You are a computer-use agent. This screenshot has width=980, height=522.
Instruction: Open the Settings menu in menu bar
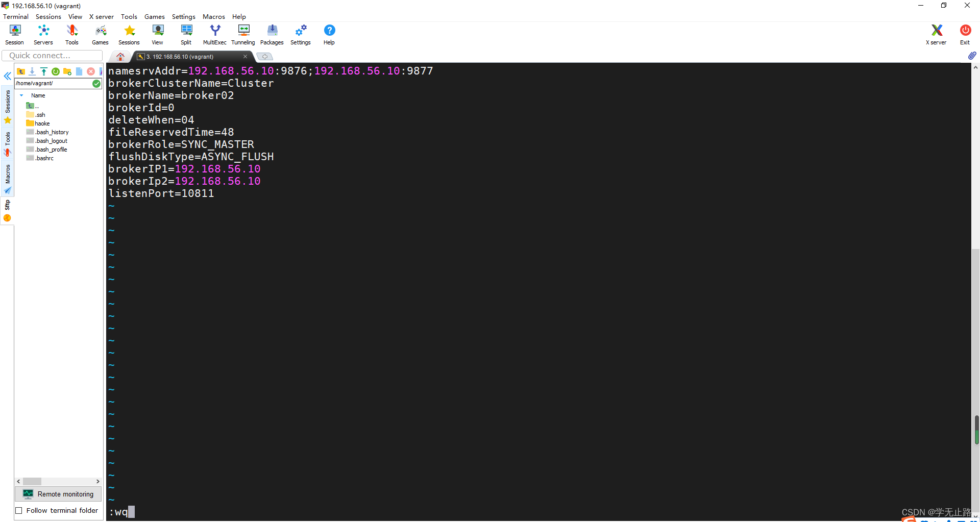click(184, 17)
